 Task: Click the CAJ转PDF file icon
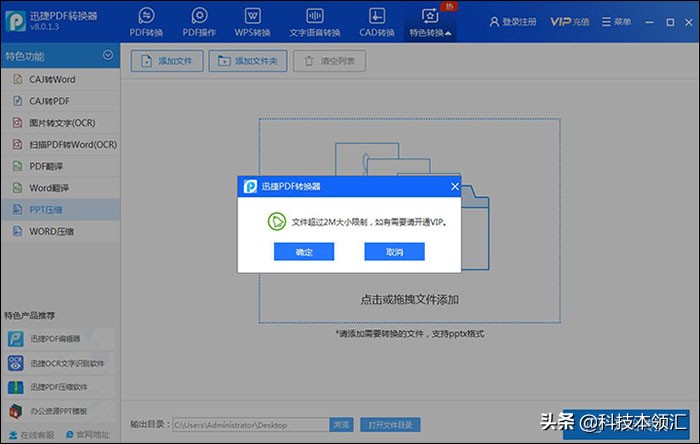coord(17,101)
